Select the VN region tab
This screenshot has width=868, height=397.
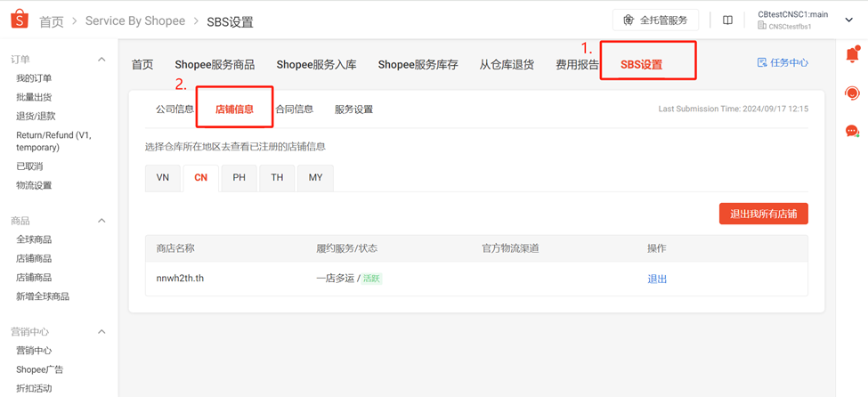tap(163, 178)
